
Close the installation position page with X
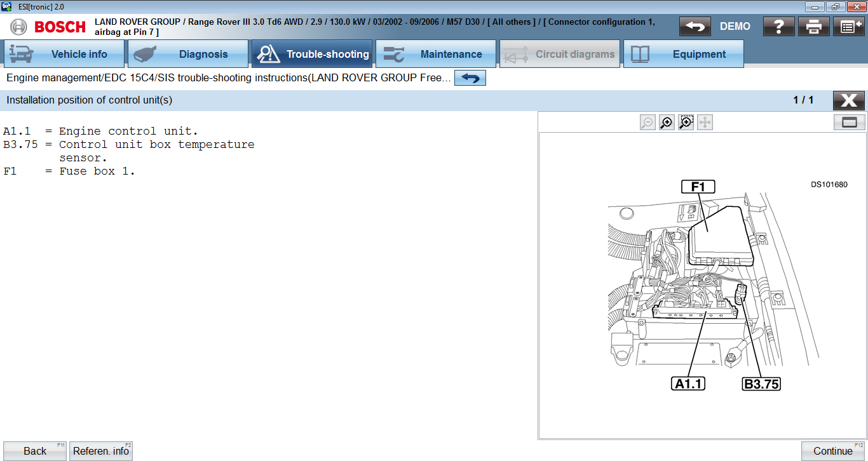click(848, 100)
